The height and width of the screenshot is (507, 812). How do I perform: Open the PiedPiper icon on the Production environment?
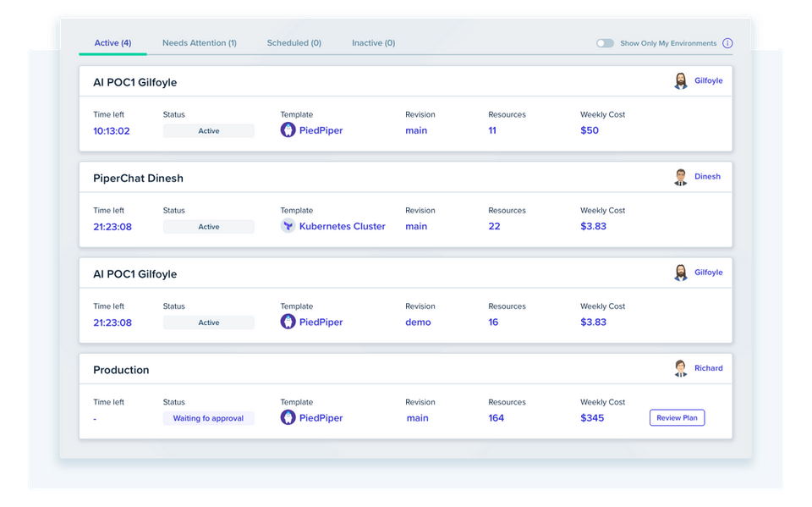coord(288,417)
